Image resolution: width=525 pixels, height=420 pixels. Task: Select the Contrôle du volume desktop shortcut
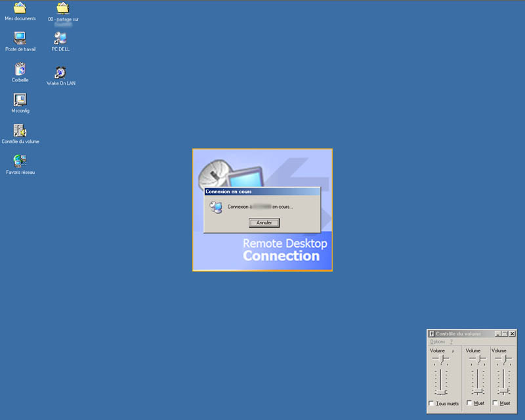pyautogui.click(x=20, y=131)
